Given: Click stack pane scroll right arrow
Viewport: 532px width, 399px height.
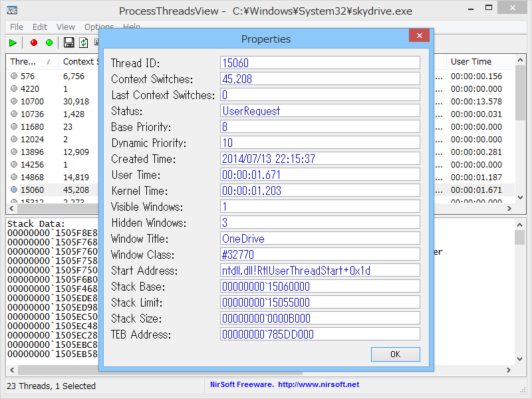Looking at the screenshot, I should coord(508,370).
